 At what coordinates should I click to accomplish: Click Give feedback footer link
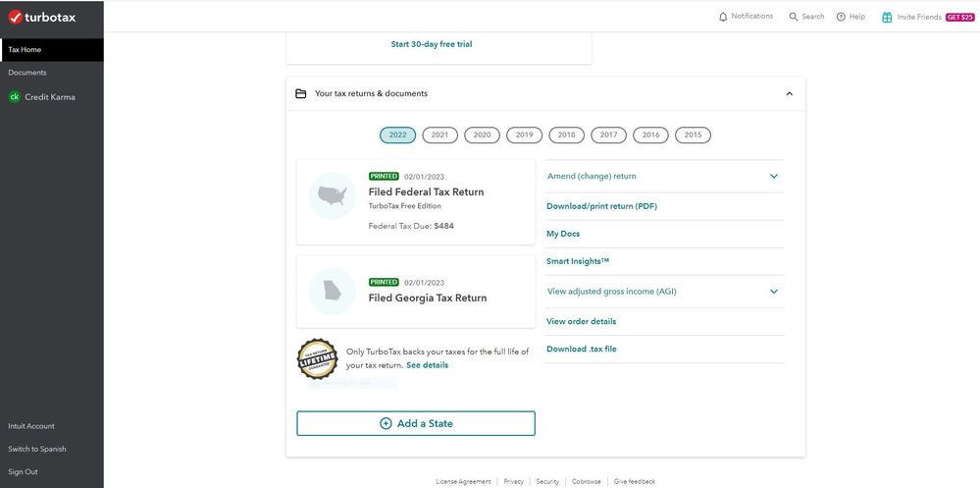pyautogui.click(x=635, y=482)
